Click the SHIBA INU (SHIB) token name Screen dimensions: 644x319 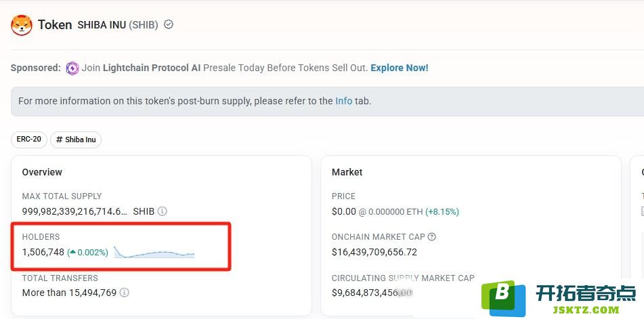(x=118, y=25)
